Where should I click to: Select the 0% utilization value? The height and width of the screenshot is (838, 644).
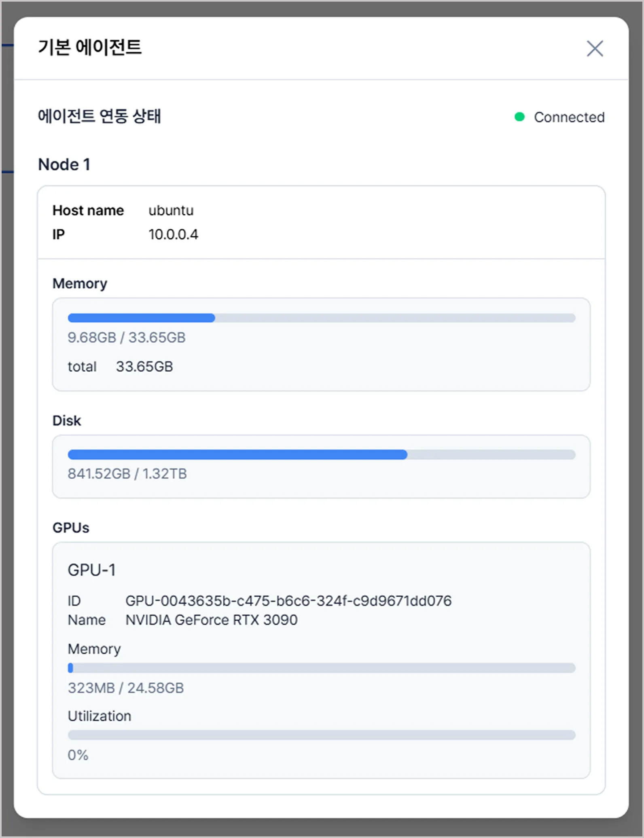point(78,755)
